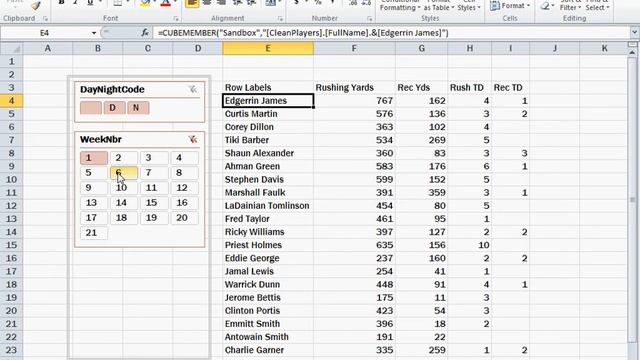
Task: Select week 3 in WeekNbr slicer
Action: click(x=154, y=158)
